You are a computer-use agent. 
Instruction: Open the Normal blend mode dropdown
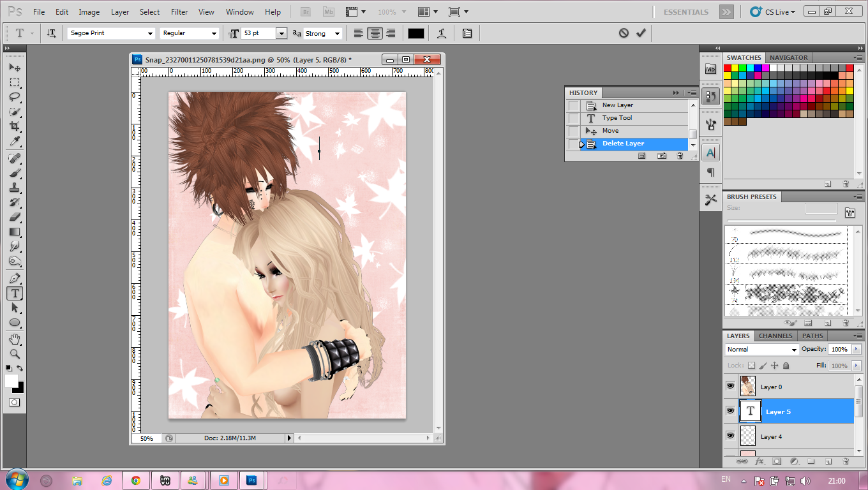pos(762,350)
